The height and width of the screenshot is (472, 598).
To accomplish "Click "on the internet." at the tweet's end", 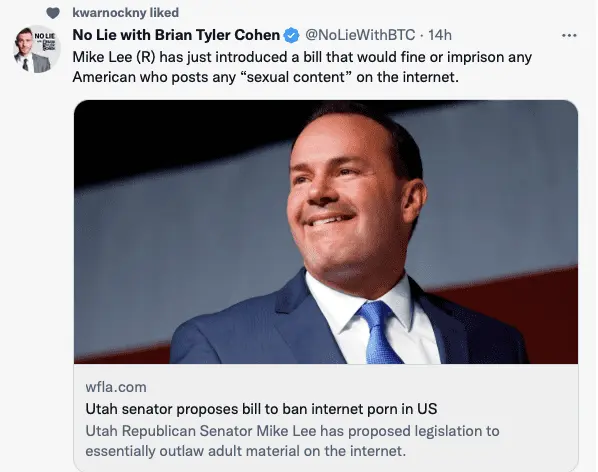I will pos(408,77).
